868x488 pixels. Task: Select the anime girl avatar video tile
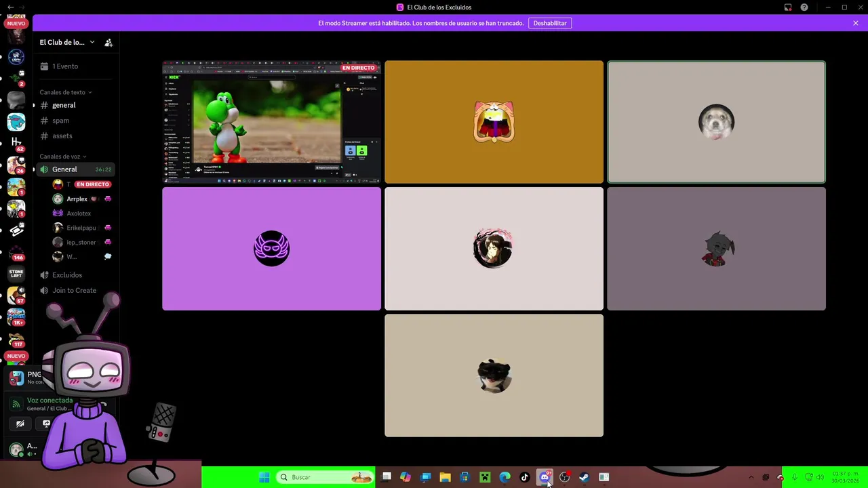tap(494, 249)
